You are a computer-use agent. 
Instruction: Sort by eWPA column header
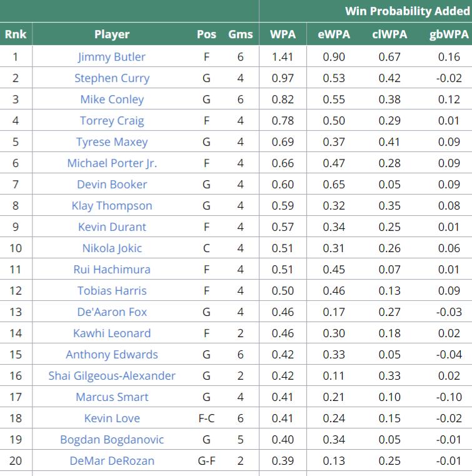tap(334, 34)
